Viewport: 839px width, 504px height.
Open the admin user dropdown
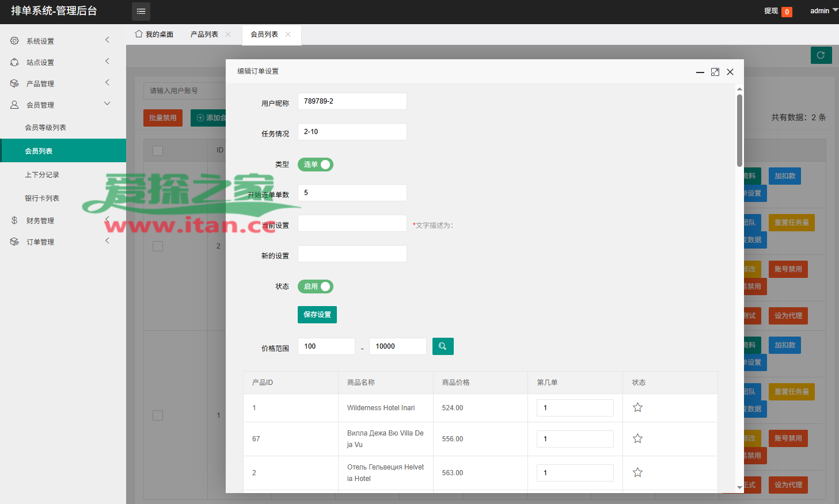click(x=823, y=11)
